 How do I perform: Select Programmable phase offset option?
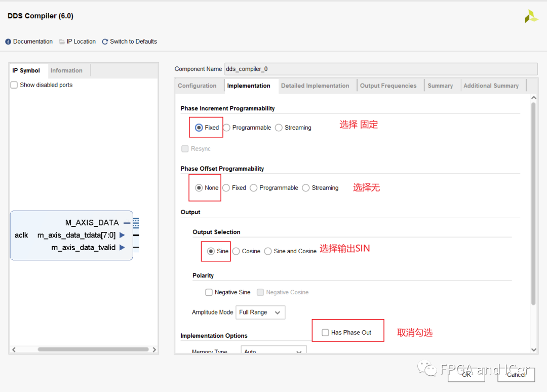click(254, 188)
